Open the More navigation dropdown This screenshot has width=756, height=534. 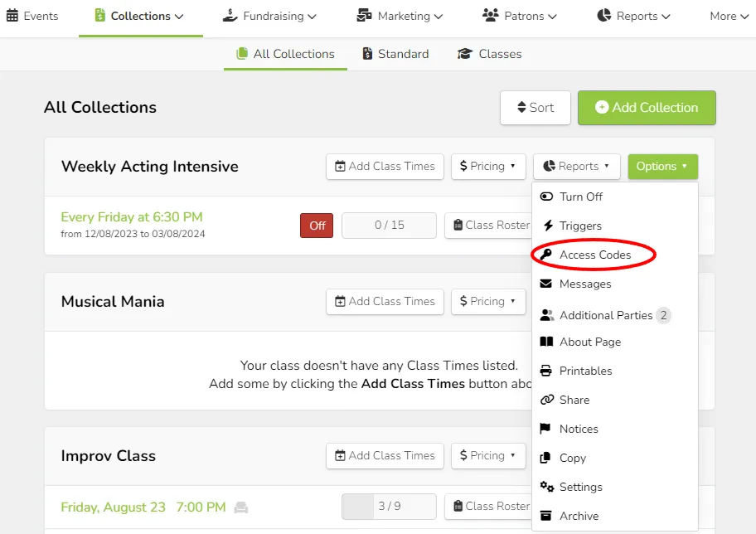pos(729,16)
